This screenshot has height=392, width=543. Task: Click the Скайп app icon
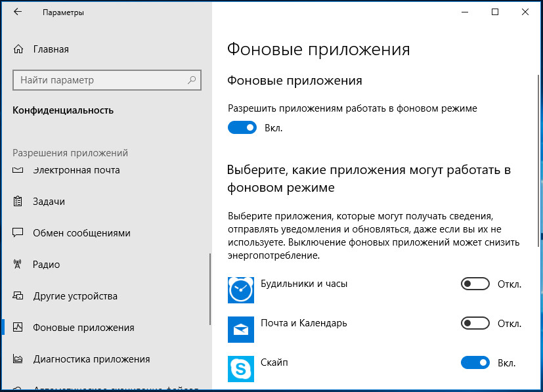(x=241, y=369)
